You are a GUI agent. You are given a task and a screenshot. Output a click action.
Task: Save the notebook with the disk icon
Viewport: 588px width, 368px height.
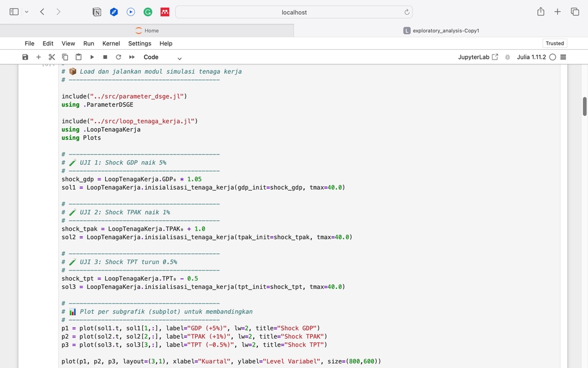click(x=25, y=57)
